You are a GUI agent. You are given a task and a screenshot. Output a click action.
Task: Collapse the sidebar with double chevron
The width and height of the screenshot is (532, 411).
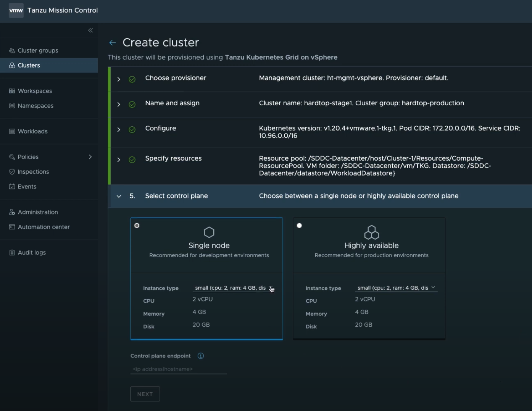[90, 30]
